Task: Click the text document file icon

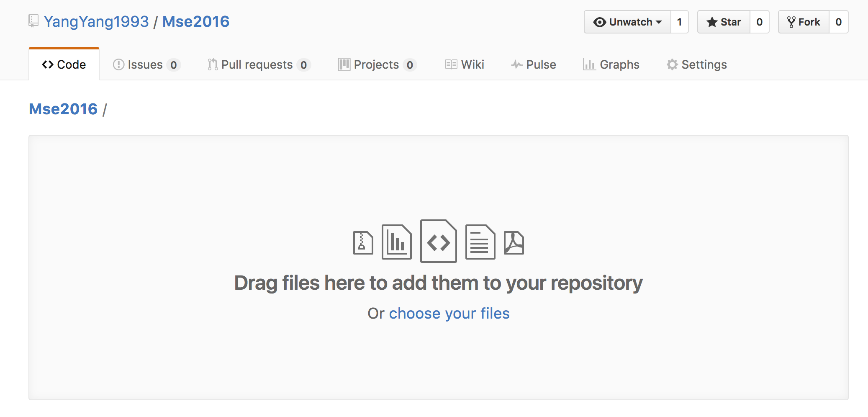Action: 480,242
